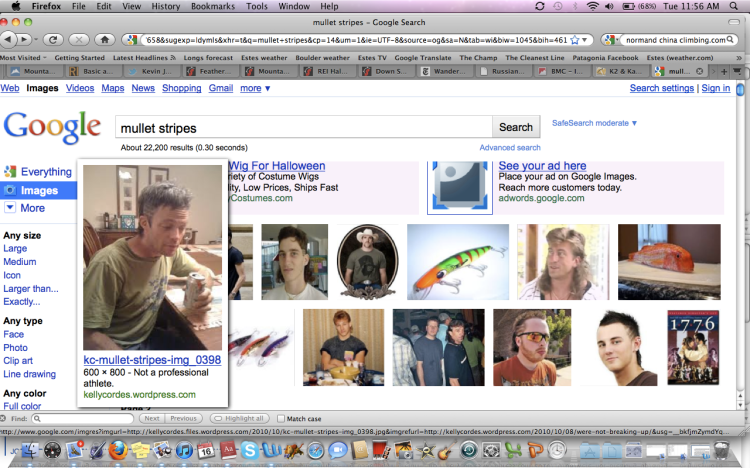Image resolution: width=750 pixels, height=468 pixels.
Task: Click the Search button
Action: click(x=516, y=127)
